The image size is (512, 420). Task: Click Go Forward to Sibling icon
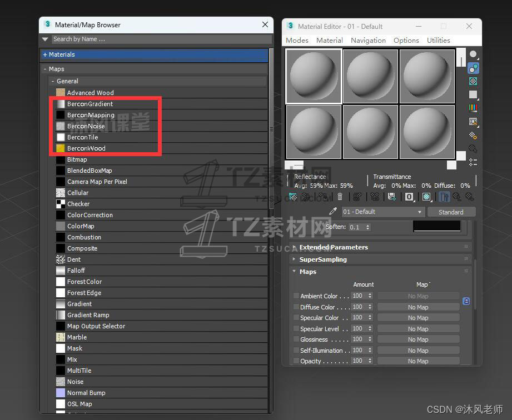(469, 197)
